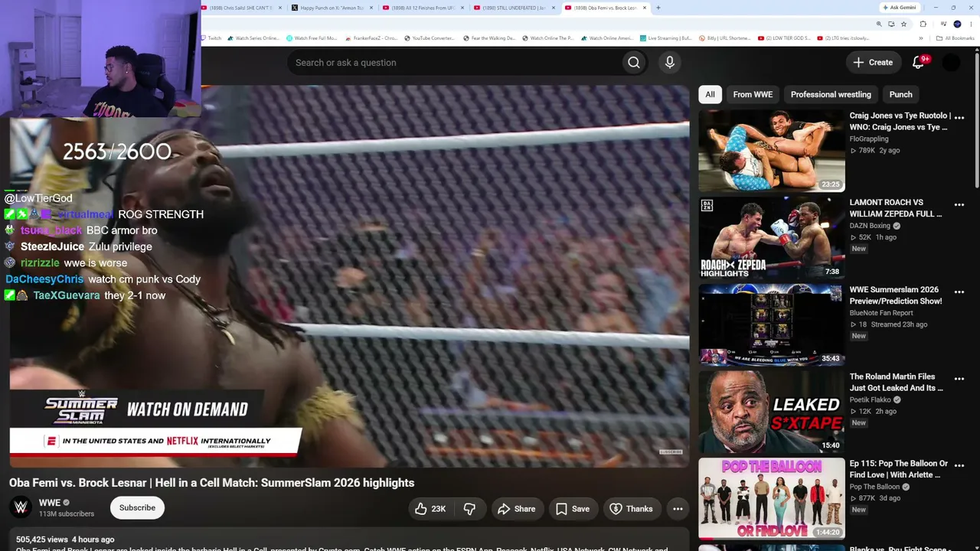The width and height of the screenshot is (980, 551).
Task: Open options menu for Ep 115: Pop The Balloon
Action: click(959, 465)
